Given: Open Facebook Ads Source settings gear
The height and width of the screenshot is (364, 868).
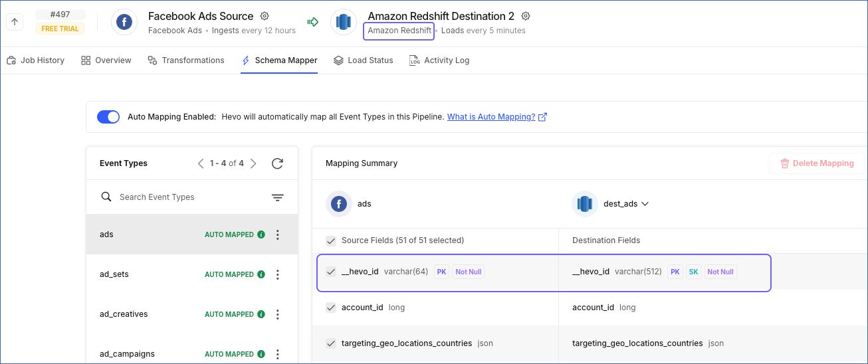Looking at the screenshot, I should point(265,16).
